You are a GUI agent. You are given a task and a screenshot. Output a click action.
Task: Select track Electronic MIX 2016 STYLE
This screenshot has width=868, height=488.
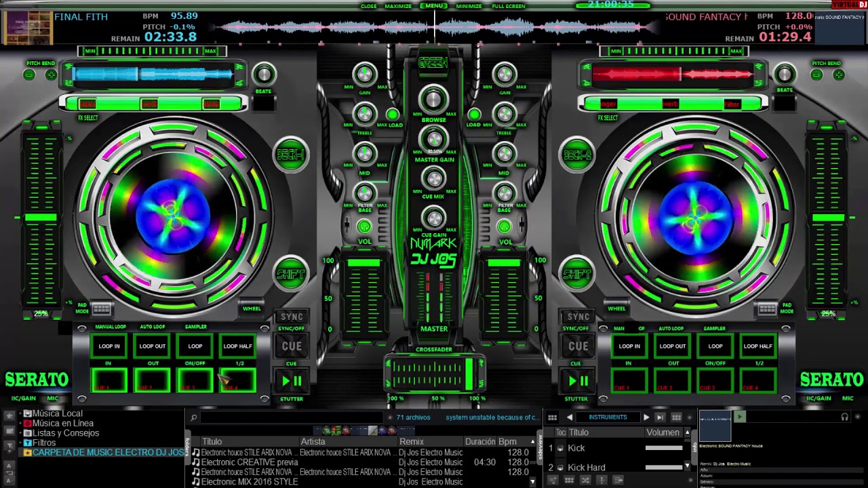250,482
